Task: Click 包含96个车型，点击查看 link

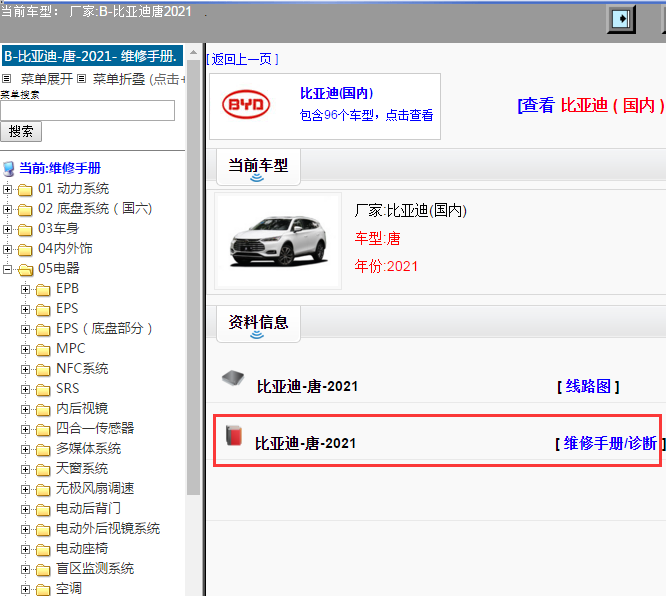Action: (x=366, y=115)
